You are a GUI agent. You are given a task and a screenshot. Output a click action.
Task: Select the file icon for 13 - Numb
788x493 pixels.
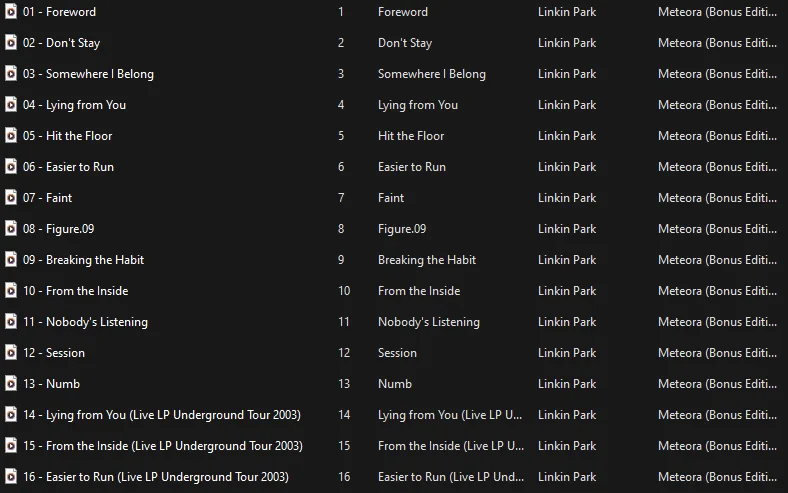click(x=11, y=383)
